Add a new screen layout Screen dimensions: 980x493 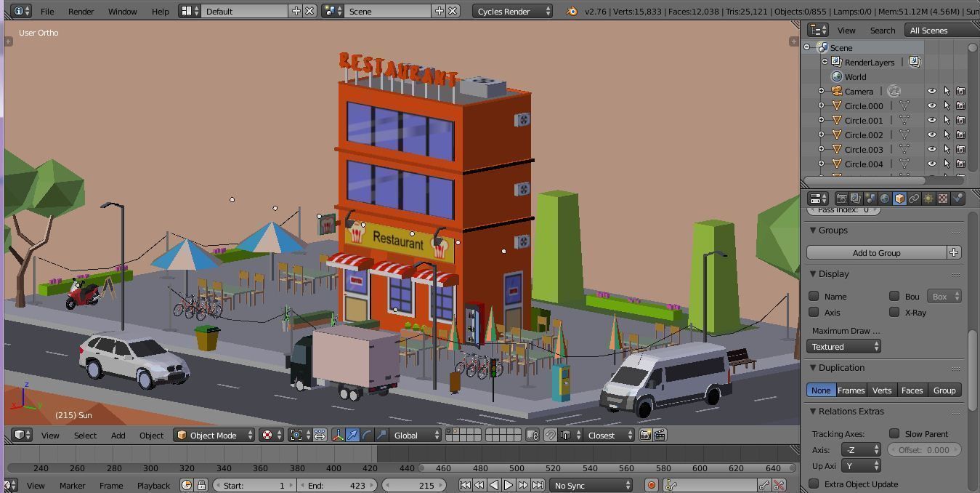pyautogui.click(x=296, y=11)
